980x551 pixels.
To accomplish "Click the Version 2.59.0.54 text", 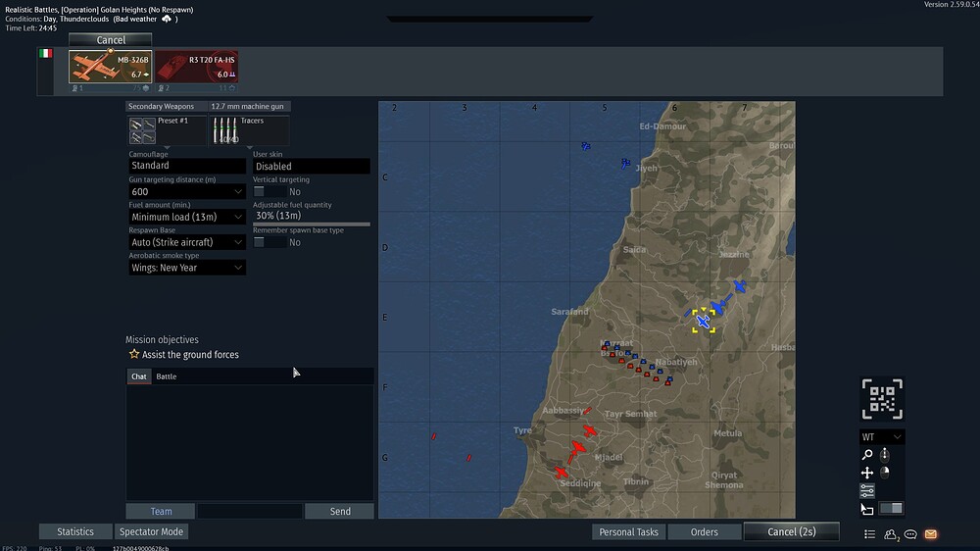I will pos(952,4).
